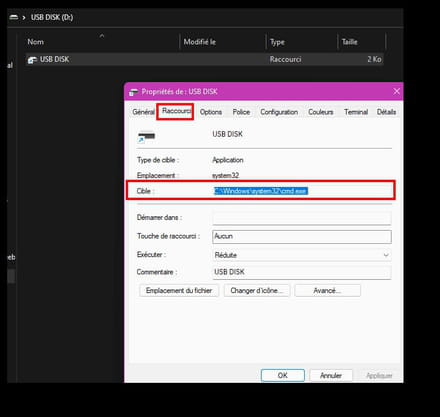The image size is (440, 417).
Task: Click the title bar icon of properties dialog
Action: 133,92
